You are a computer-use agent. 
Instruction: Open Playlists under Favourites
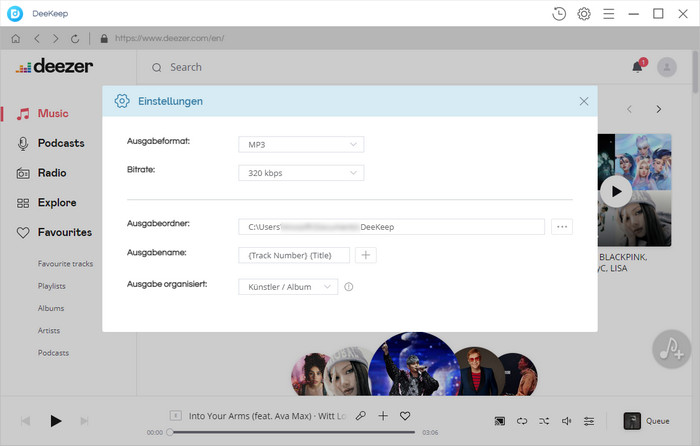coord(51,286)
